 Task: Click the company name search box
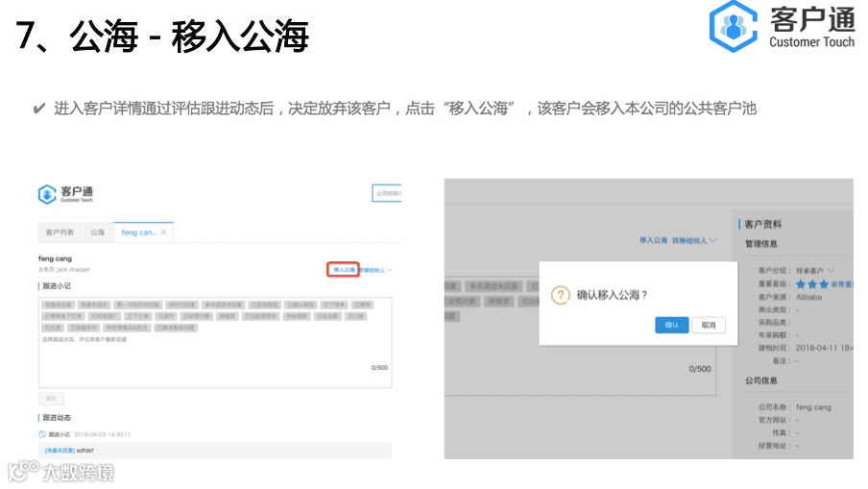(x=386, y=193)
